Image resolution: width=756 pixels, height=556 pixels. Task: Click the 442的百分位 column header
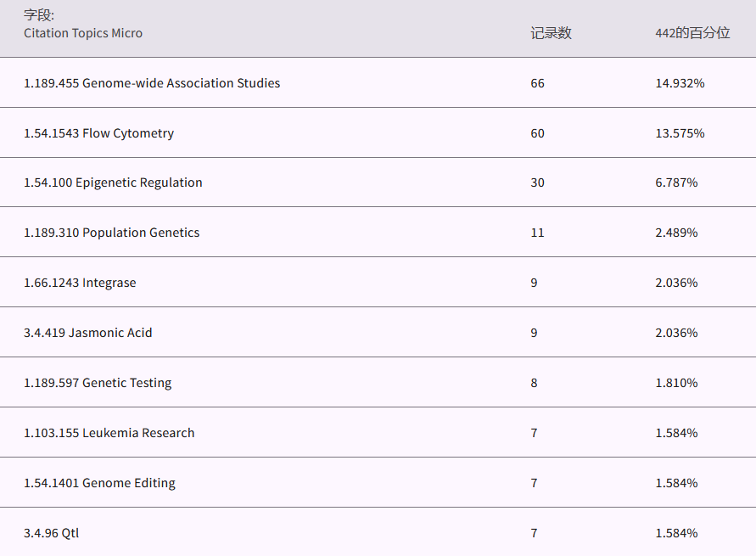click(692, 33)
